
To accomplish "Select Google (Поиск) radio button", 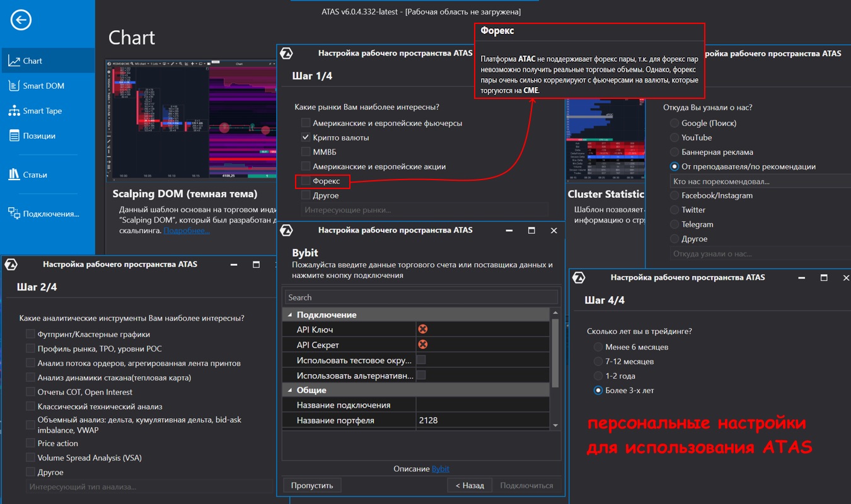I will [674, 123].
